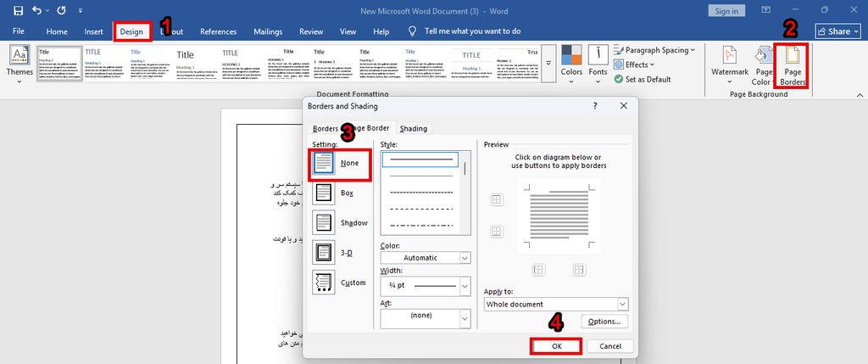This screenshot has height=364, width=868.
Task: Open the Themes gallery
Action: pos(20,65)
